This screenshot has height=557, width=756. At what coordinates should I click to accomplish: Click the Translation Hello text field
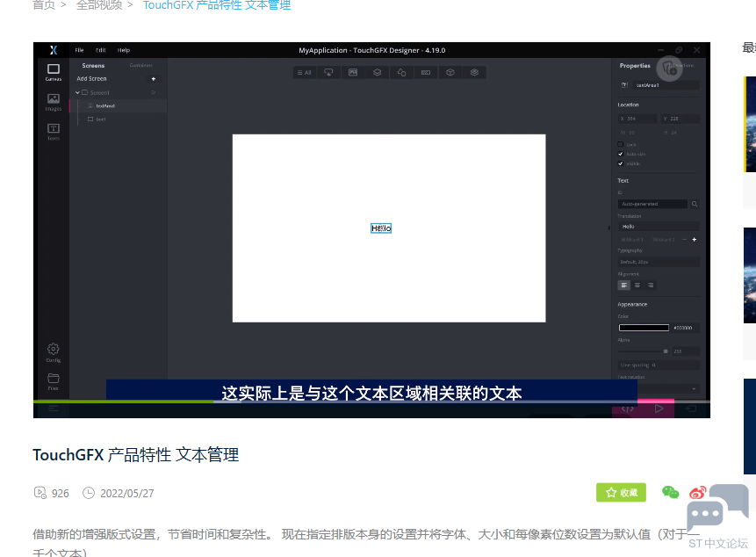(x=659, y=226)
